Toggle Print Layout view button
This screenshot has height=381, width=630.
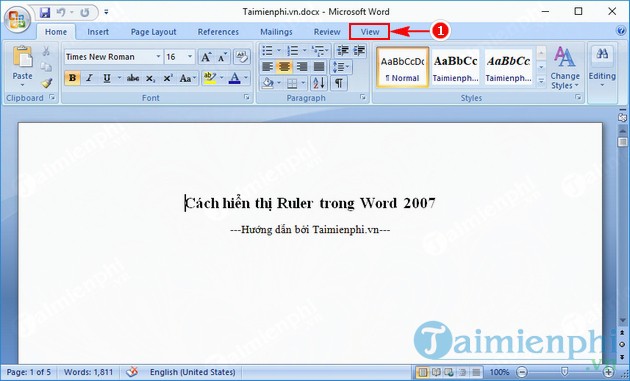point(422,372)
